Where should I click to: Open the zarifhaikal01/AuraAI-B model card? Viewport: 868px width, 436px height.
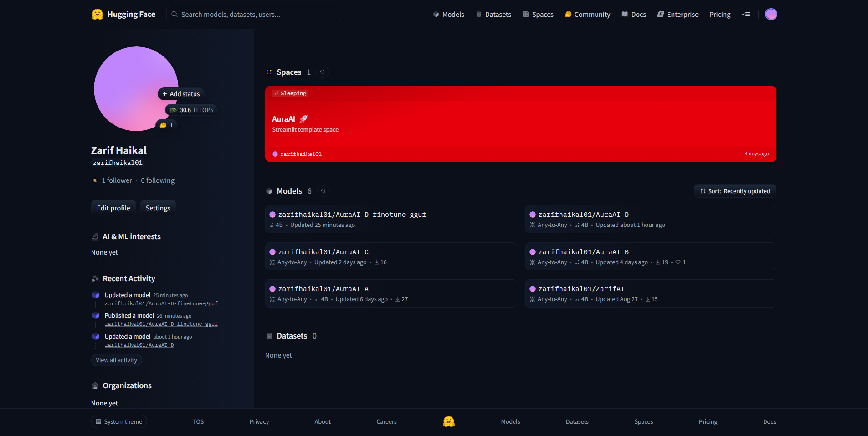[651, 256]
